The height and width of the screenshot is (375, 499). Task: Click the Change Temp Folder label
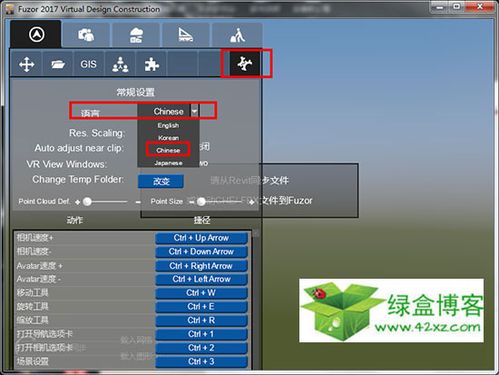pyautogui.click(x=78, y=179)
